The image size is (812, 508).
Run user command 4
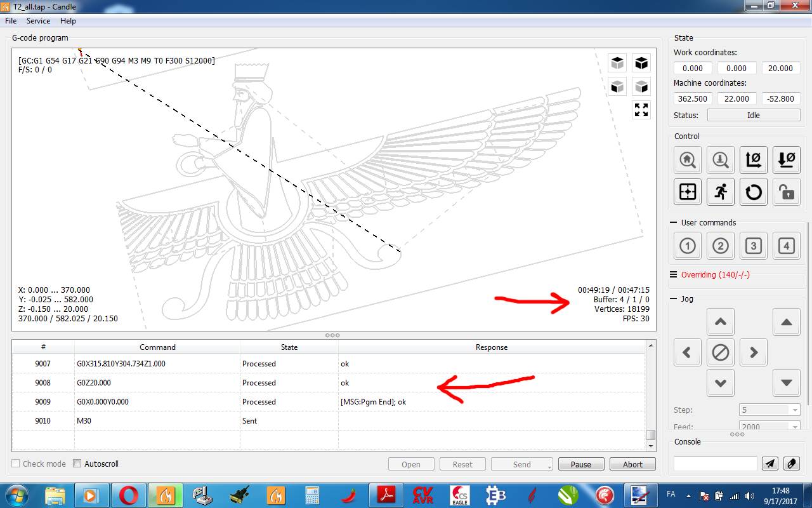point(787,246)
